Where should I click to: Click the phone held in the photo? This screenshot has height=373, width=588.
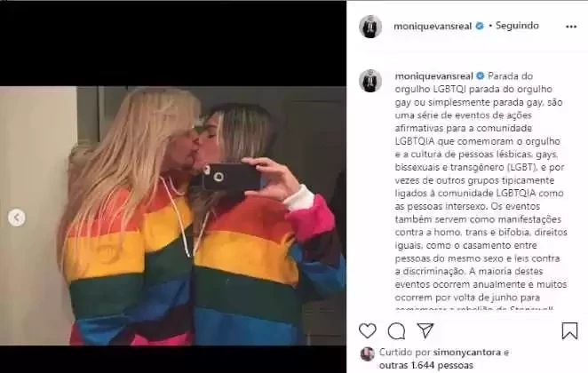pos(231,177)
